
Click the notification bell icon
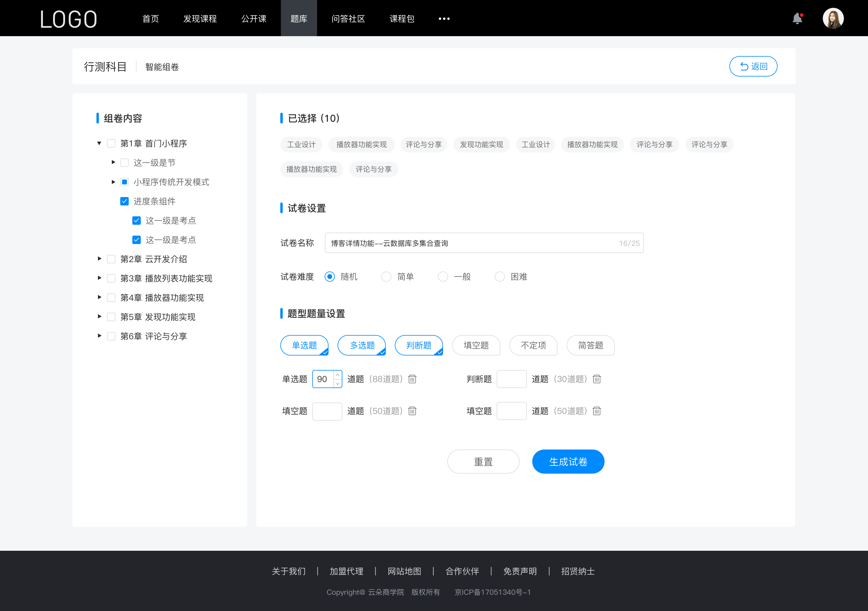pyautogui.click(x=799, y=18)
